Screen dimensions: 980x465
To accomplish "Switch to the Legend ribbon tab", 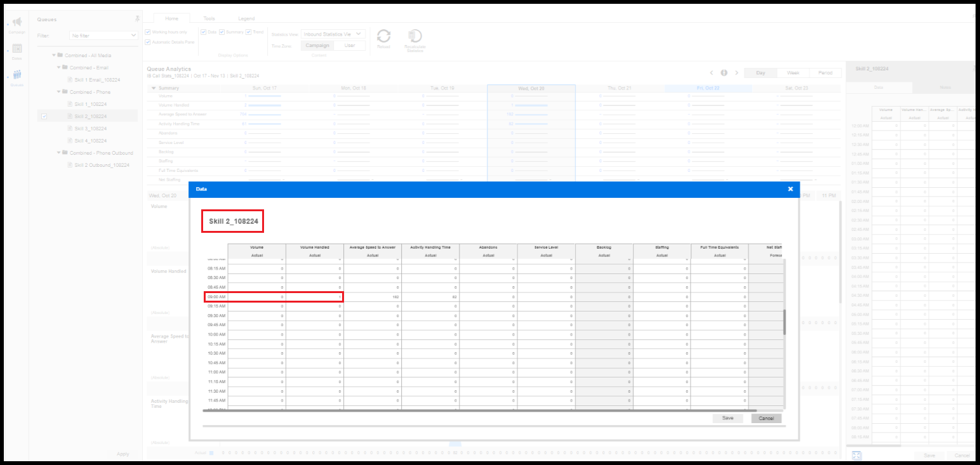I will tap(246, 18).
